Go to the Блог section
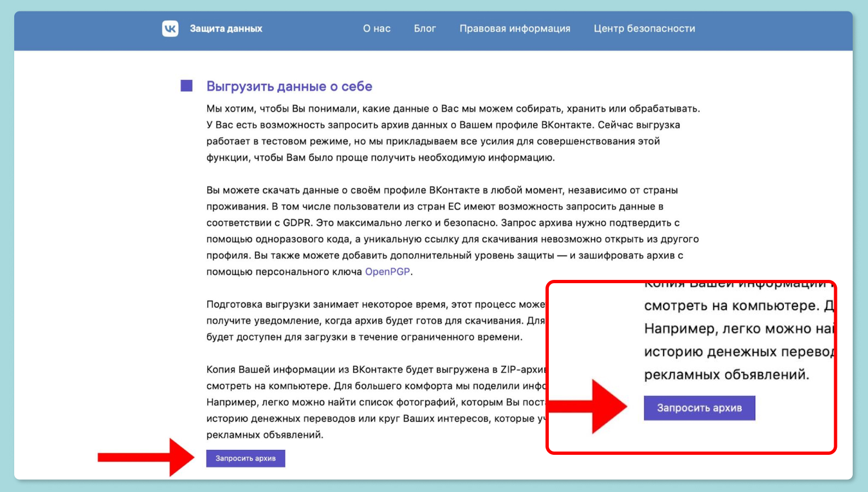Screen dimensions: 868x492 tap(425, 28)
